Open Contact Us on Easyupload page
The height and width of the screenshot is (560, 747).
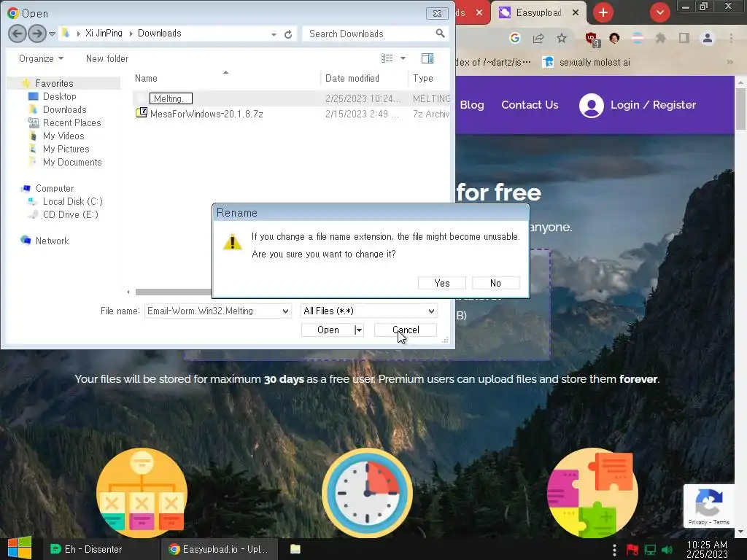(530, 105)
